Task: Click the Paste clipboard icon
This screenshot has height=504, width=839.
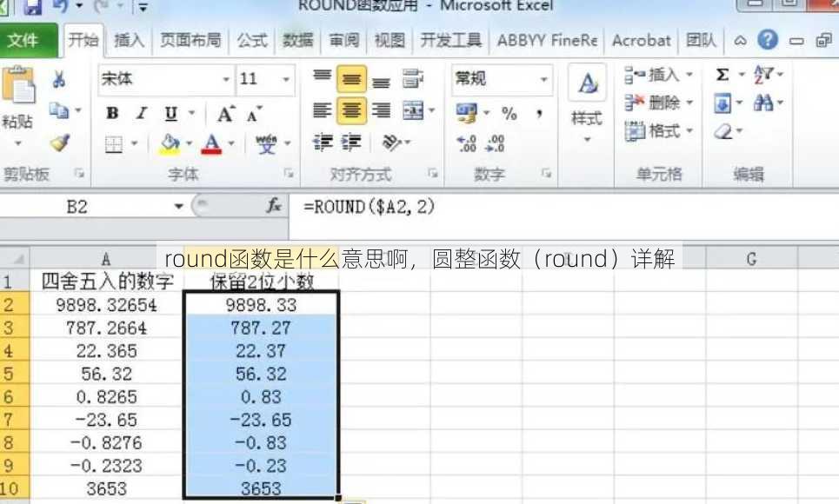Action: 18,84
